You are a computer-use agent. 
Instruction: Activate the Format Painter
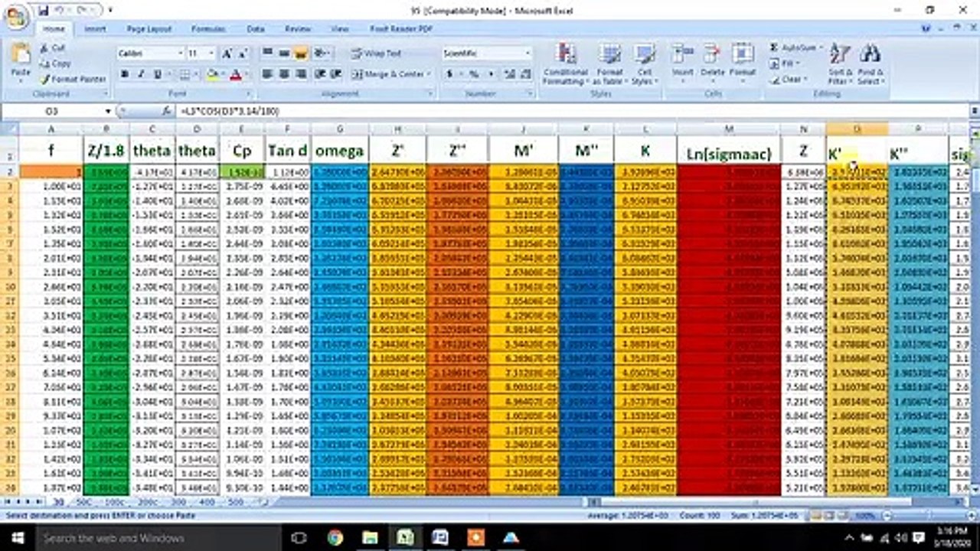(73, 79)
